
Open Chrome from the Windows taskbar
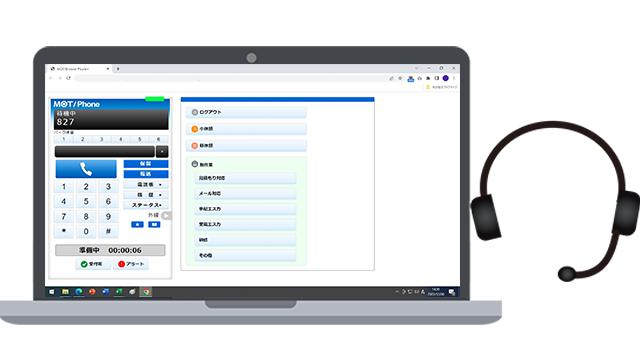coord(146,291)
